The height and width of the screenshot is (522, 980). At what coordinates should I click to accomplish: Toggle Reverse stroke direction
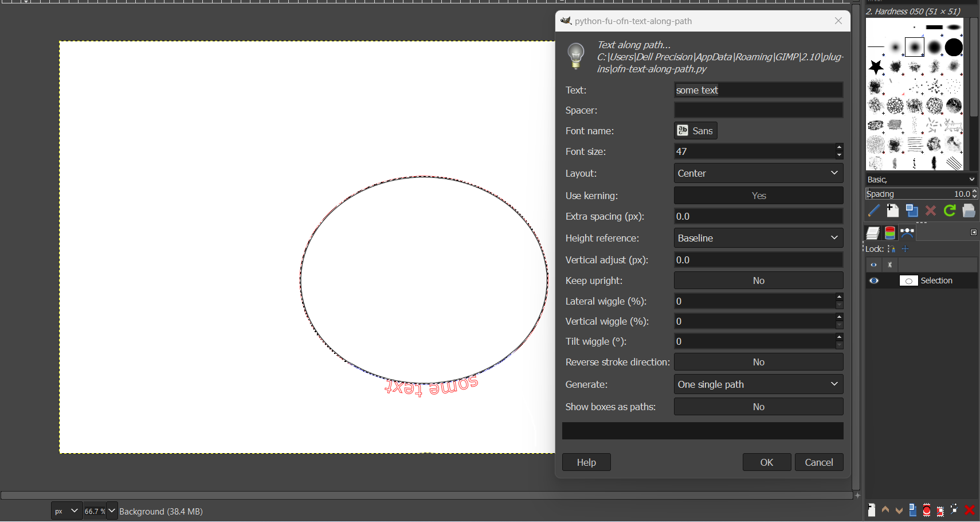(x=758, y=362)
